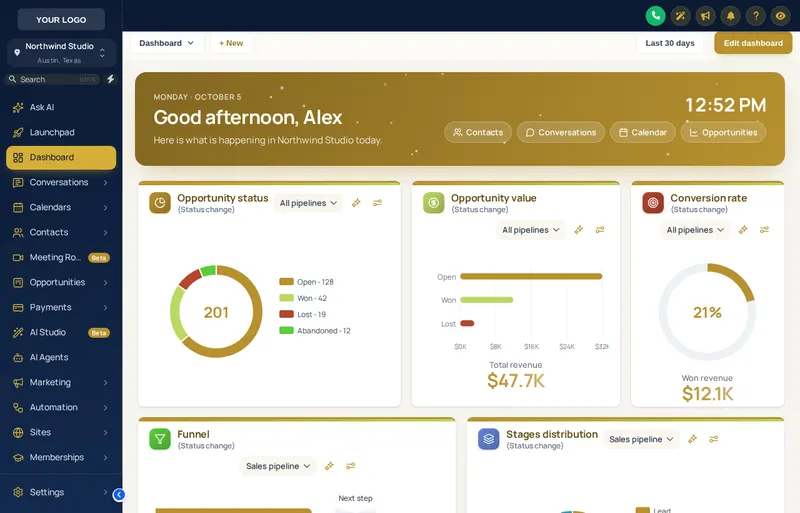
Task: Open filter settings icon on Stages distribution card
Action: (x=714, y=439)
